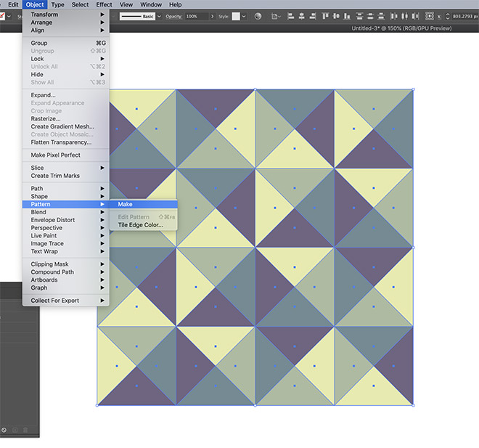Viewport: 479px width, 448px height.
Task: Expand the Opacity value dropdown
Action: [x=213, y=16]
